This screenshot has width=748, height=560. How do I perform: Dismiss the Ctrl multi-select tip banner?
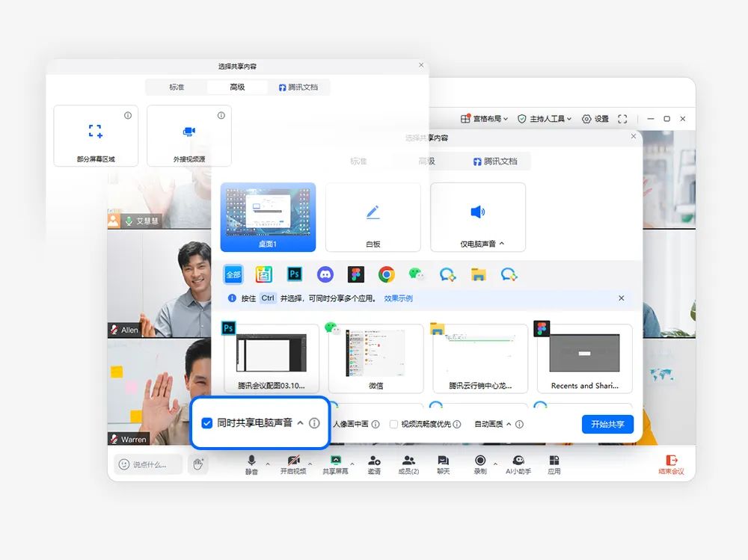621,298
